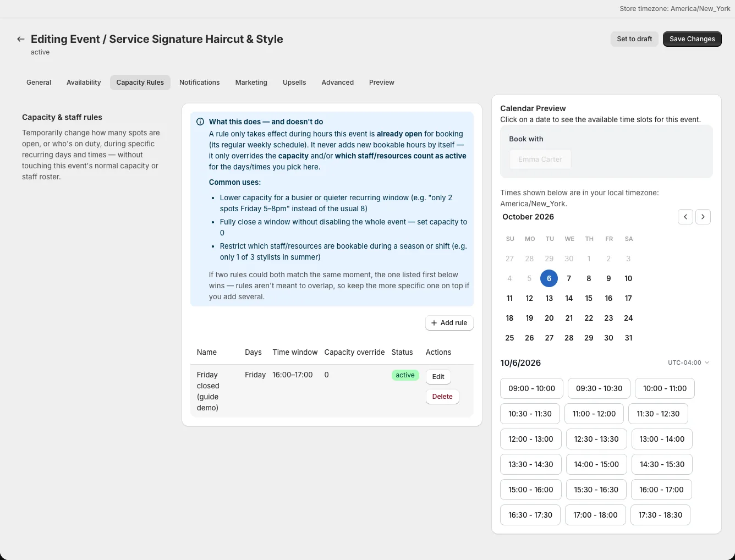735x560 pixels.
Task: Edit the Friday closed rule
Action: pyautogui.click(x=438, y=377)
